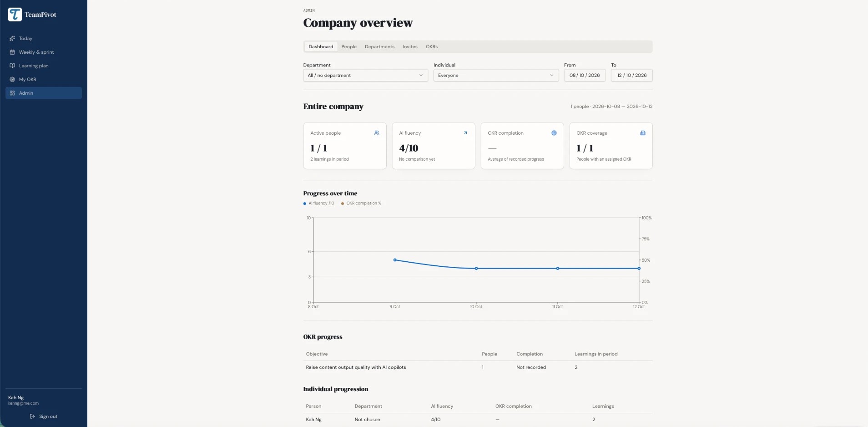Click "Not chosen" department cell

click(368, 419)
